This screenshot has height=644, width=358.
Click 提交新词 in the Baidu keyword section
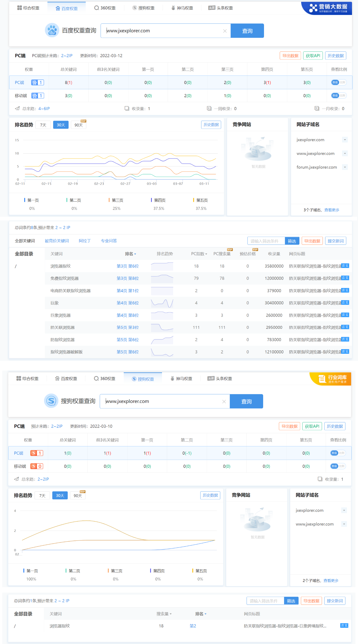click(x=335, y=241)
